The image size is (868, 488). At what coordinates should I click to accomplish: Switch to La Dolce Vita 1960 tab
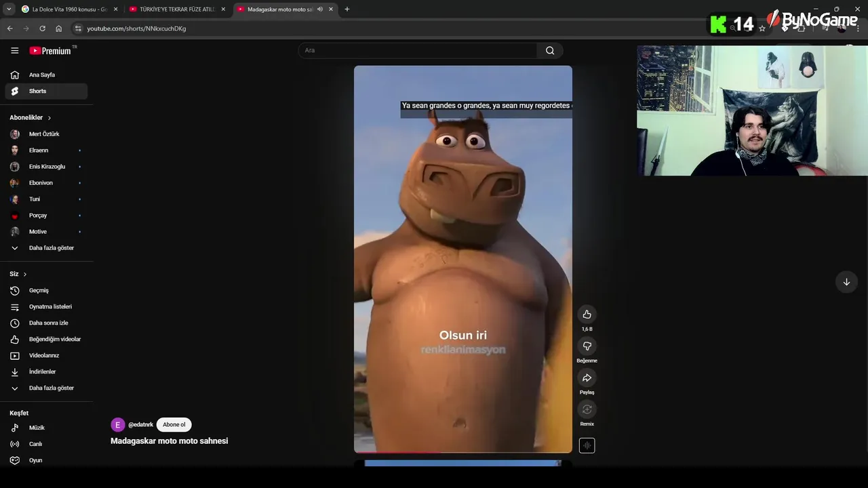click(x=70, y=9)
